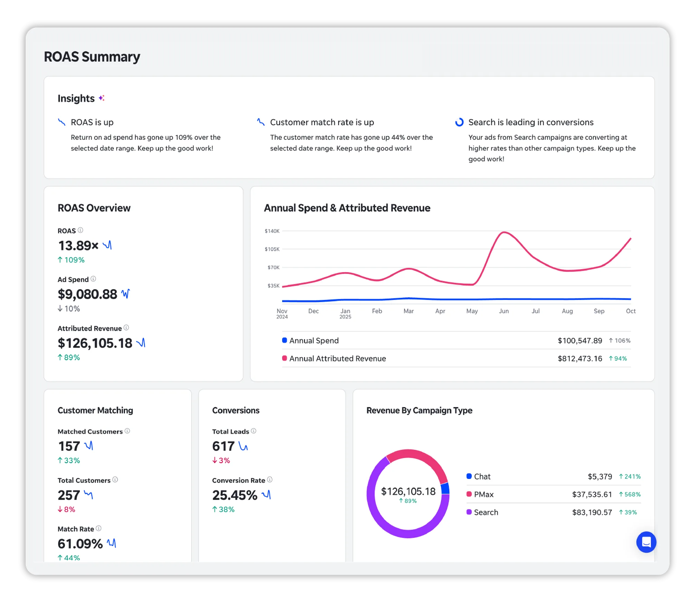Select the Chat legend row
The image size is (700, 608).
[482, 476]
